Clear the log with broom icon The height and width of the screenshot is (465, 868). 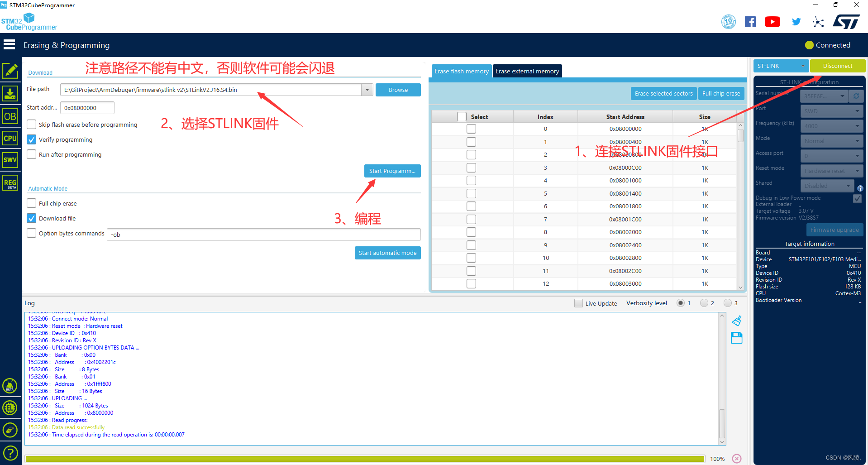737,321
